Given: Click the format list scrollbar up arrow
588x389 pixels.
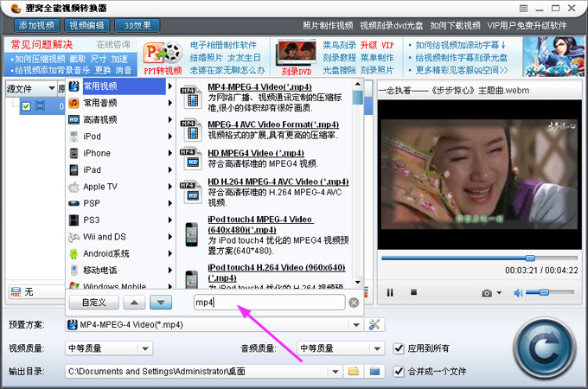Looking at the screenshot, I should tap(358, 84).
